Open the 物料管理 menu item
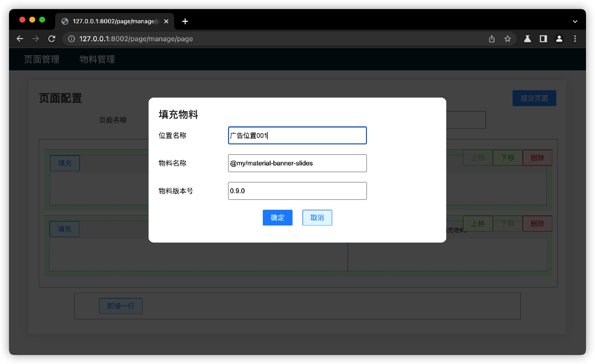Viewport: 595px width, 364px height. point(97,59)
